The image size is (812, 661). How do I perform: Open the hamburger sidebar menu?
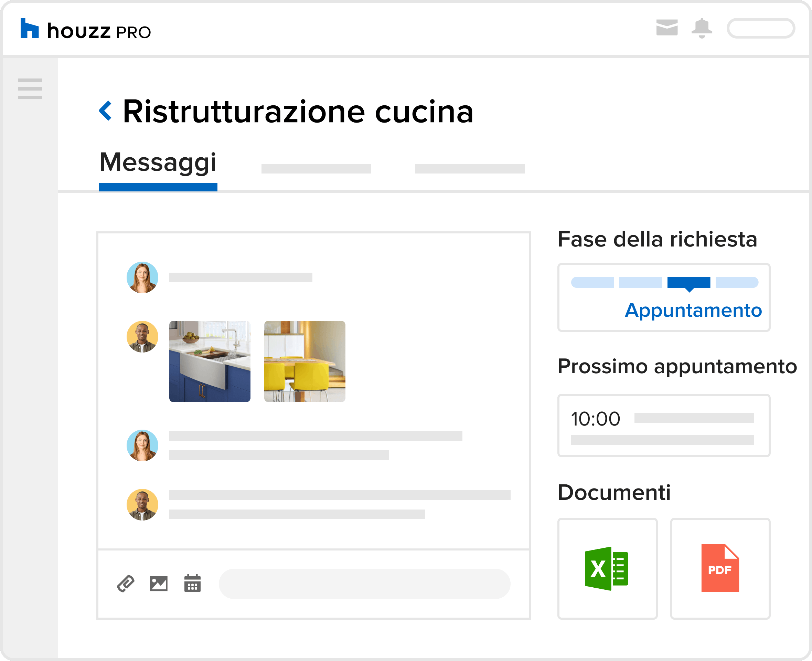(30, 89)
